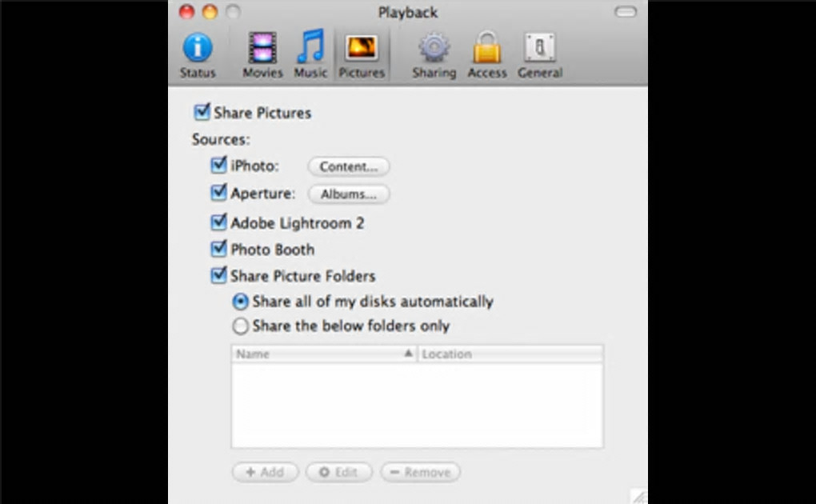The height and width of the screenshot is (504, 816).
Task: Sort folders by the Name column header
Action: [324, 354]
